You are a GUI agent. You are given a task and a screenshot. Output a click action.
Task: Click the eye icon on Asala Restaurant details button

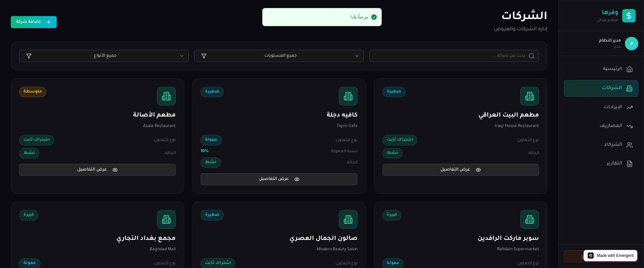(x=115, y=170)
